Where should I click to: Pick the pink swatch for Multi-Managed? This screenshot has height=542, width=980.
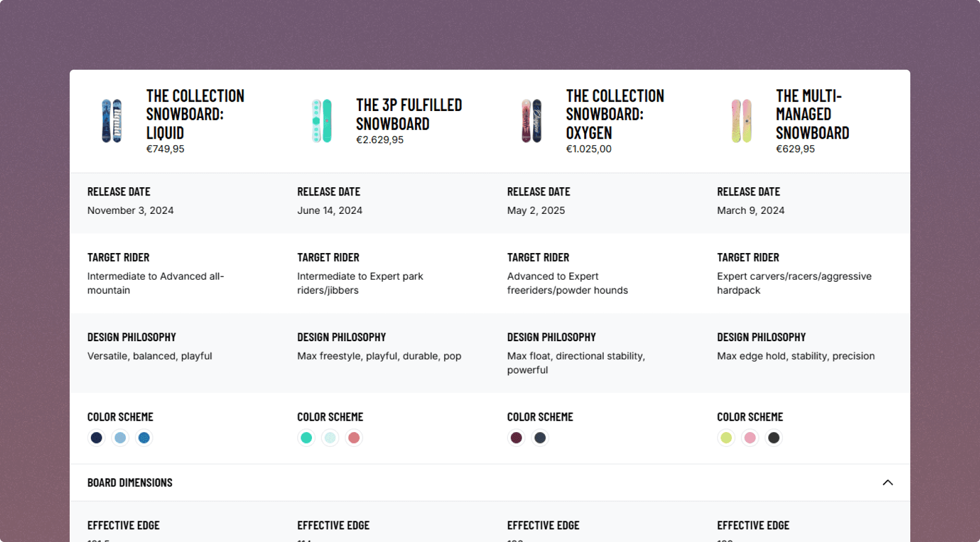click(750, 438)
